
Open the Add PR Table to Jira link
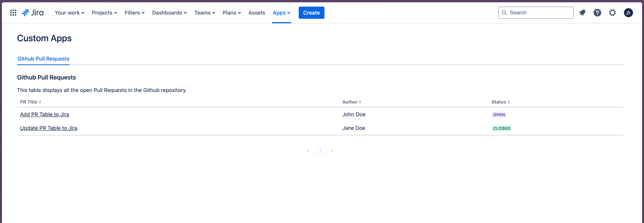(x=44, y=114)
